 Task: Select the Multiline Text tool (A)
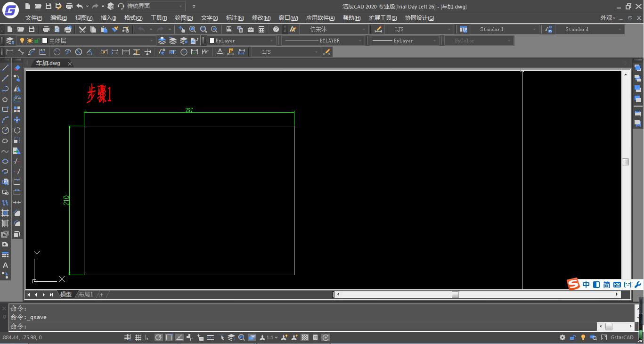5,265
